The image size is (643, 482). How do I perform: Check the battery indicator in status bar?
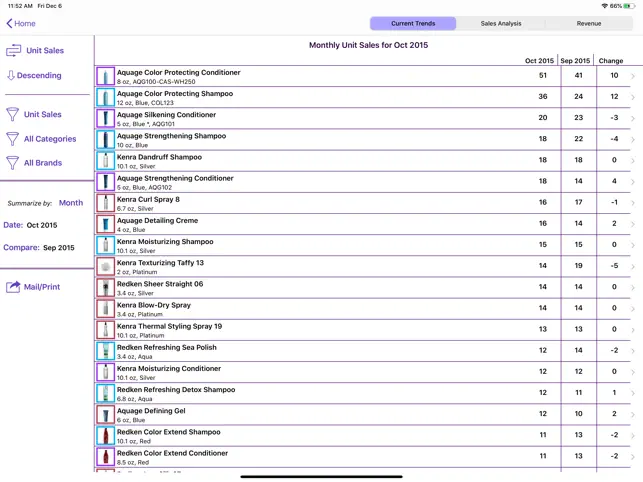(629, 6)
